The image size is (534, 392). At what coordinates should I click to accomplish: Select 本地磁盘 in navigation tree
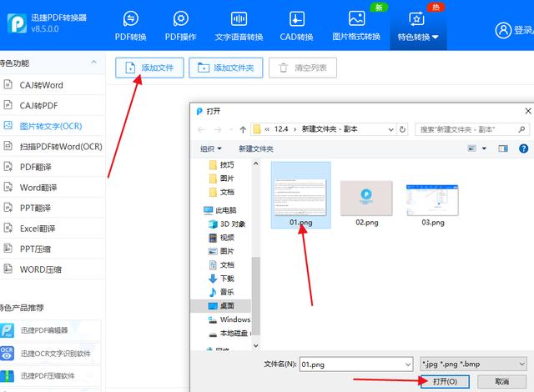click(229, 334)
